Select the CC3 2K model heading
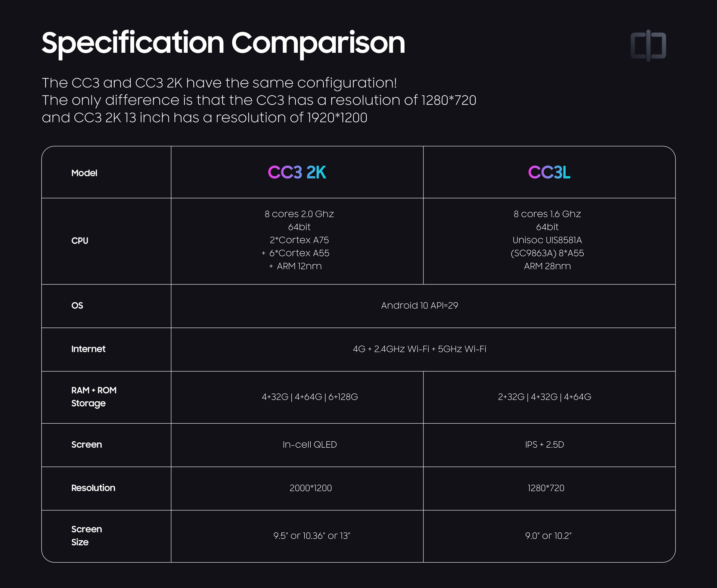The image size is (717, 588). [x=297, y=172]
